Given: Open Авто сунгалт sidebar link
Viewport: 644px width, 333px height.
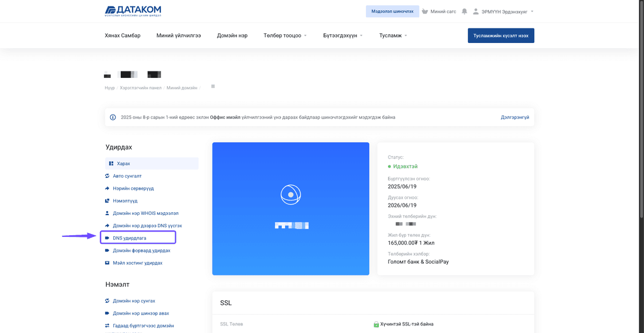Looking at the screenshot, I should tap(127, 176).
